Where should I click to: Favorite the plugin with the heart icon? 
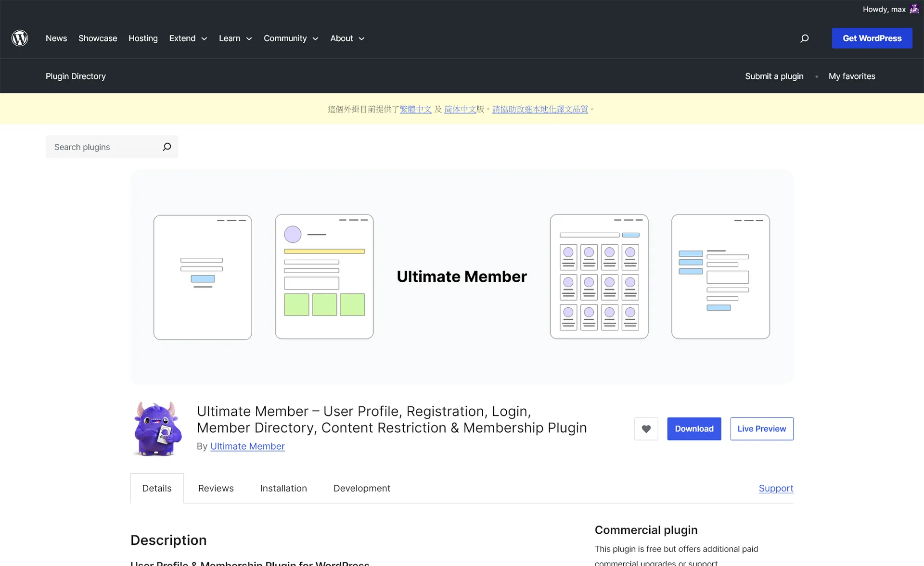(646, 428)
